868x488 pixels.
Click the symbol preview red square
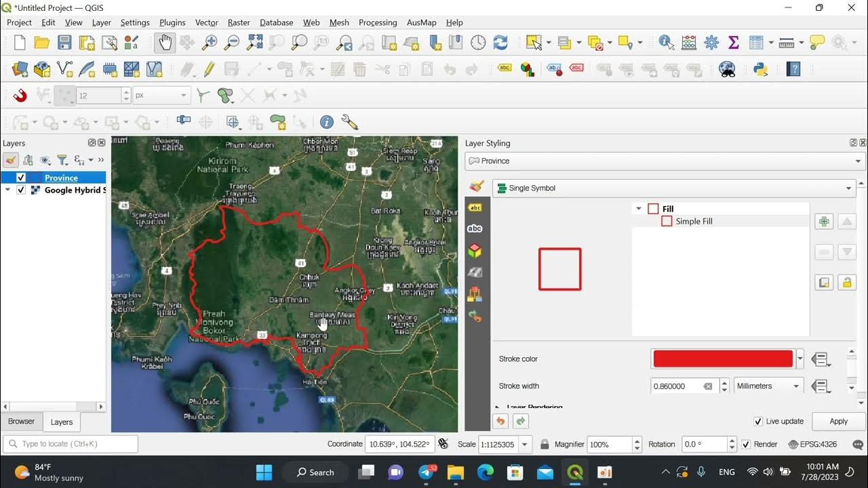click(x=560, y=269)
